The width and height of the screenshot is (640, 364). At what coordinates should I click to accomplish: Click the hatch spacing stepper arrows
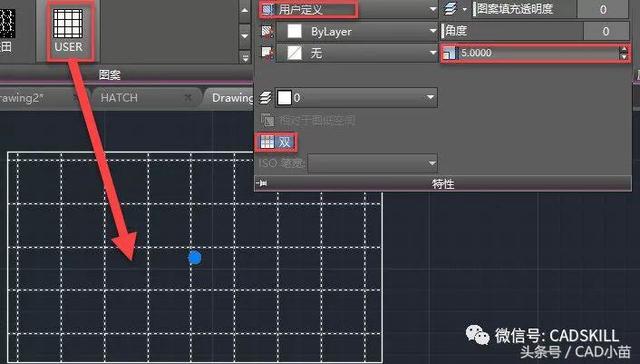[624, 53]
